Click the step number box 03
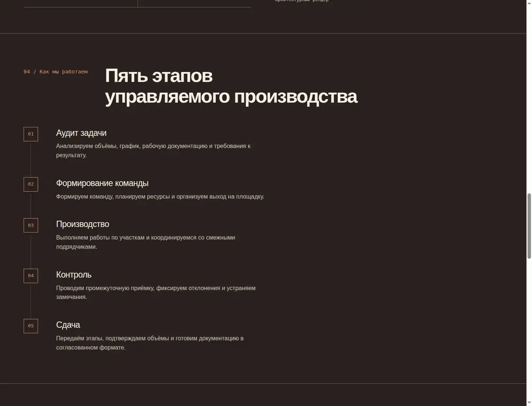 point(31,225)
